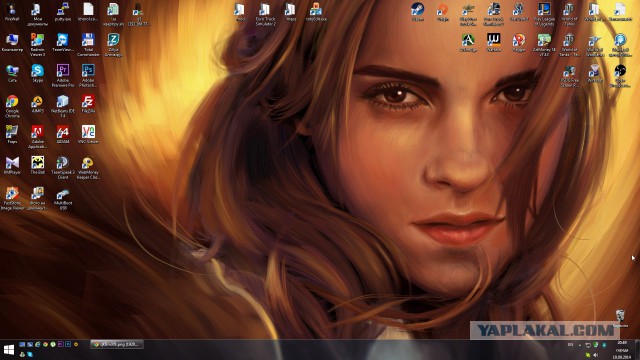Image resolution: width=640 pixels, height=360 pixels.
Task: Launch the Adobe red application shortcut
Action: click(37, 137)
